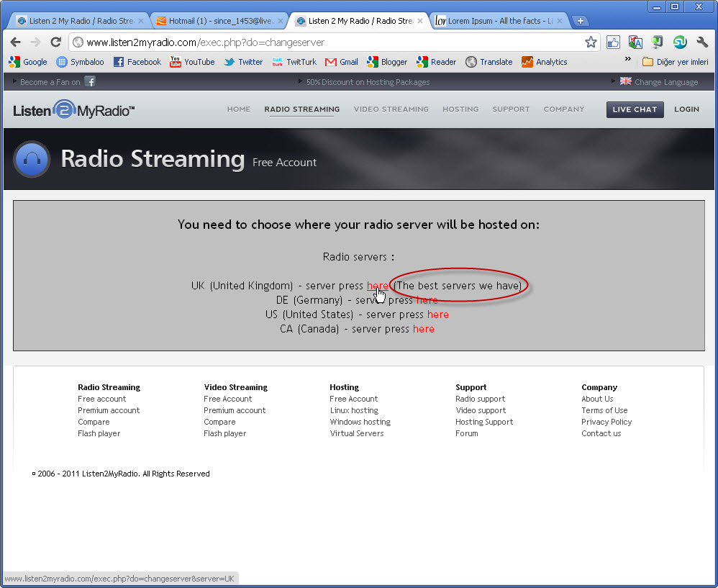718x588 pixels.
Task: Bookmark this page with the star icon
Action: click(591, 42)
